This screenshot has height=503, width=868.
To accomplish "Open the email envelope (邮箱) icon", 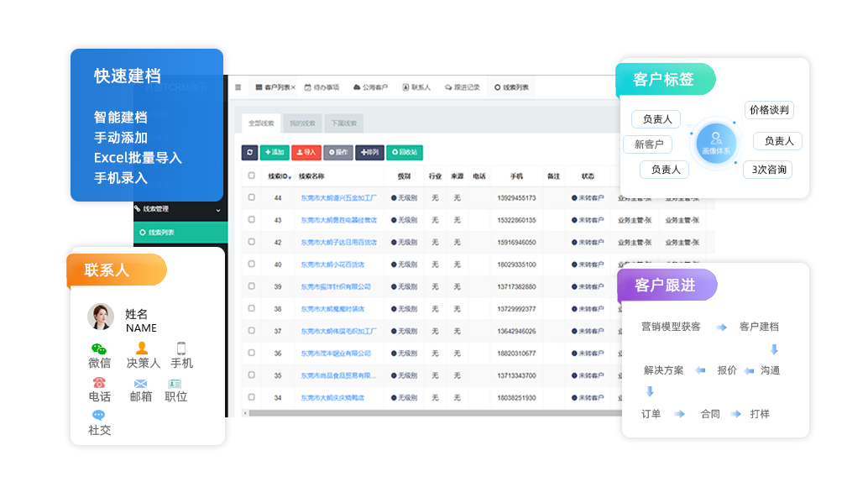I will [x=140, y=383].
